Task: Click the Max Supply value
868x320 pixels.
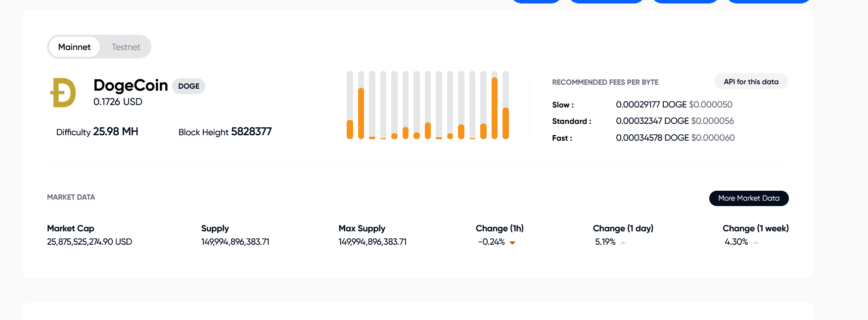Action: [x=372, y=242]
